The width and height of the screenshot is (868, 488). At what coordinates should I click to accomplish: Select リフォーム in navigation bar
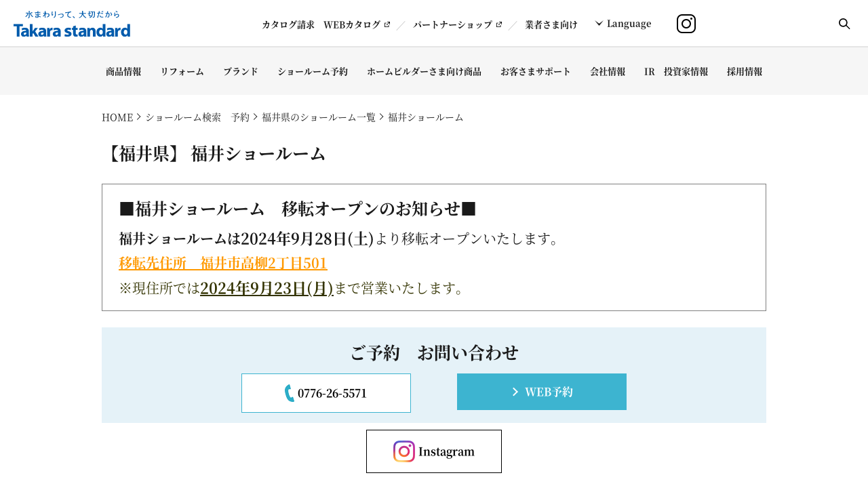[182, 71]
